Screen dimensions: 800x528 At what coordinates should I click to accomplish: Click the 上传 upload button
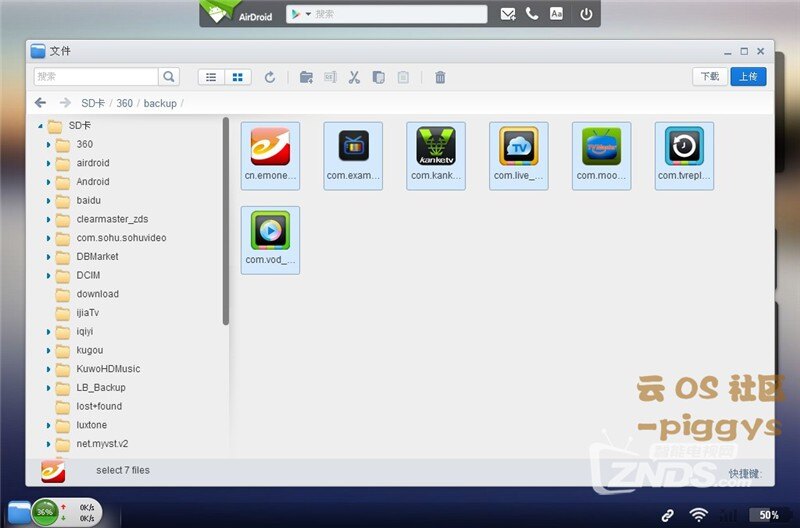pyautogui.click(x=748, y=77)
